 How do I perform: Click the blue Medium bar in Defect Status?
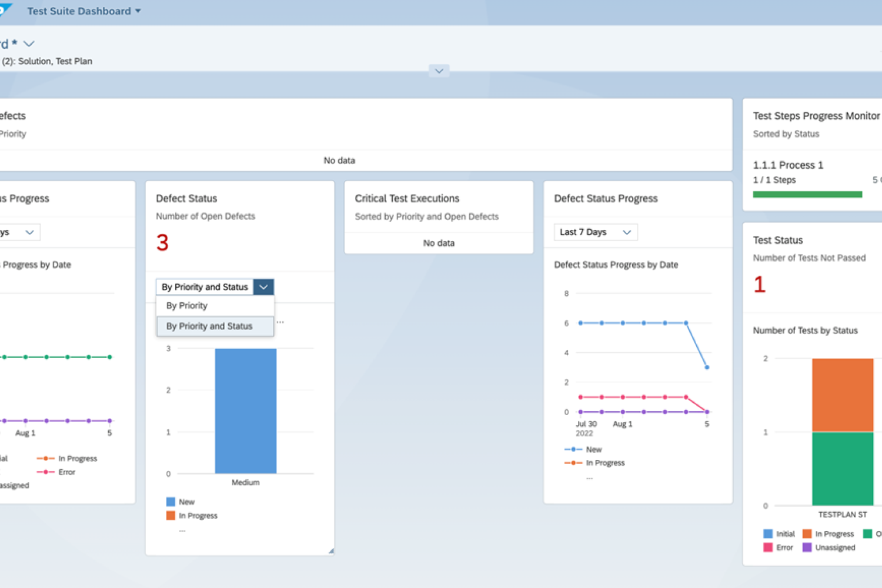tap(245, 410)
